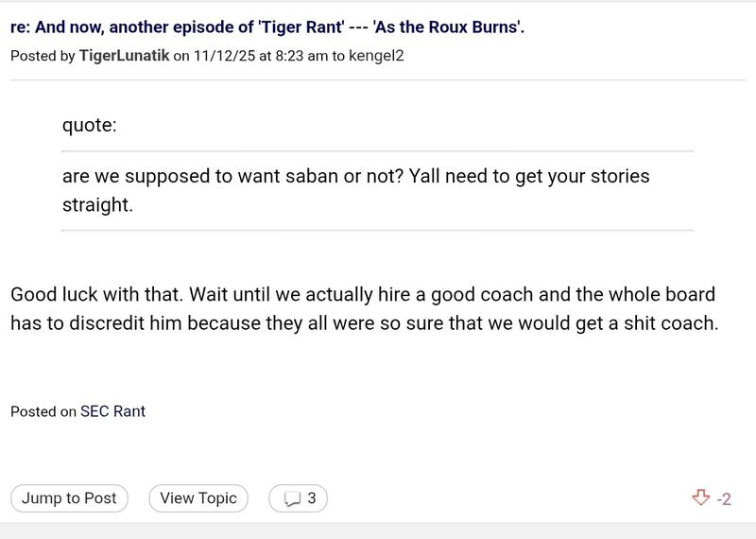The width and height of the screenshot is (756, 539).
Task: Go to the SEC Rant board
Action: tap(112, 411)
